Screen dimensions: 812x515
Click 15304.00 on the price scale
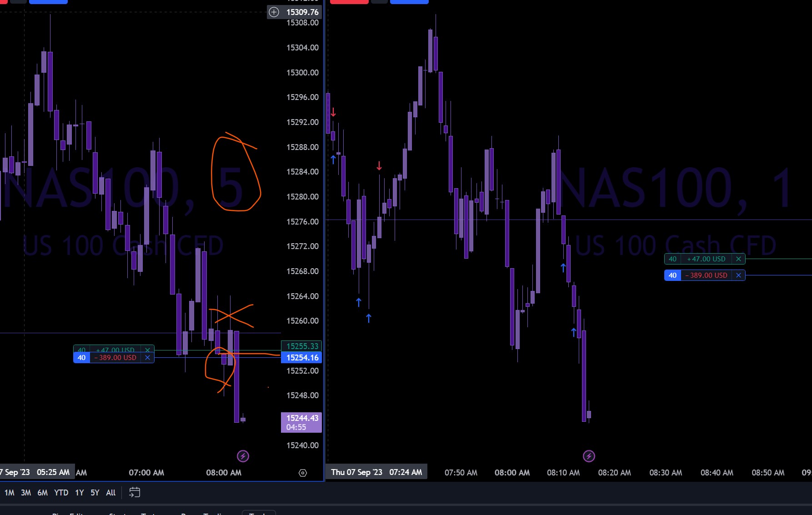pos(302,48)
